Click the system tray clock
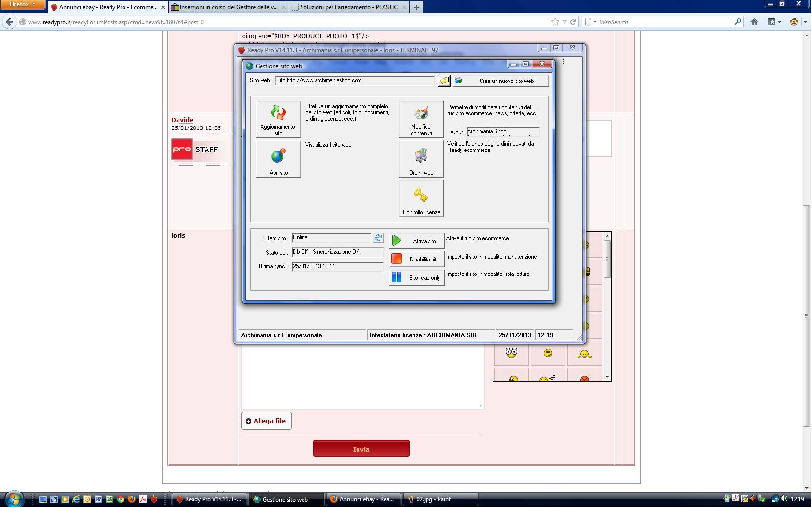The width and height of the screenshot is (812, 507). pyautogui.click(x=798, y=499)
